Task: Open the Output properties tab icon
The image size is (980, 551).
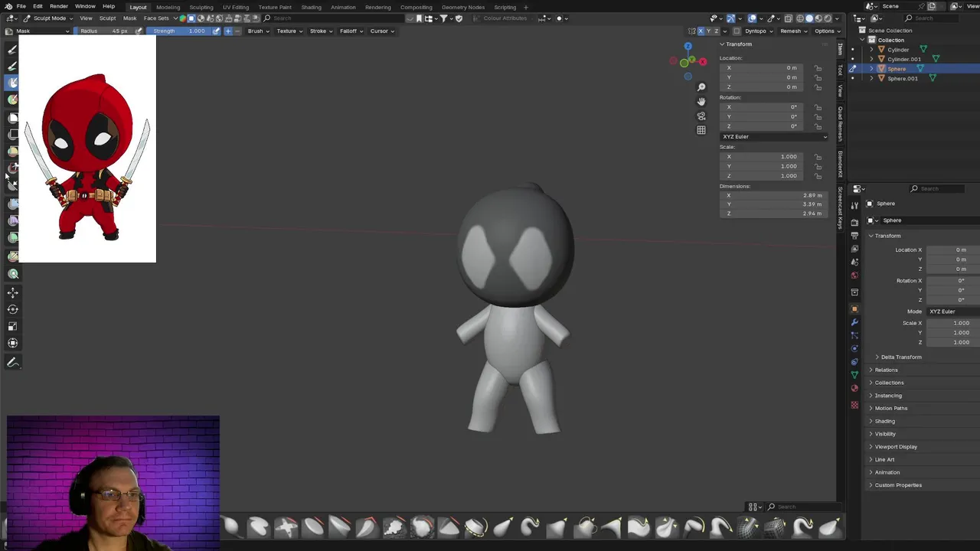Action: tap(854, 236)
